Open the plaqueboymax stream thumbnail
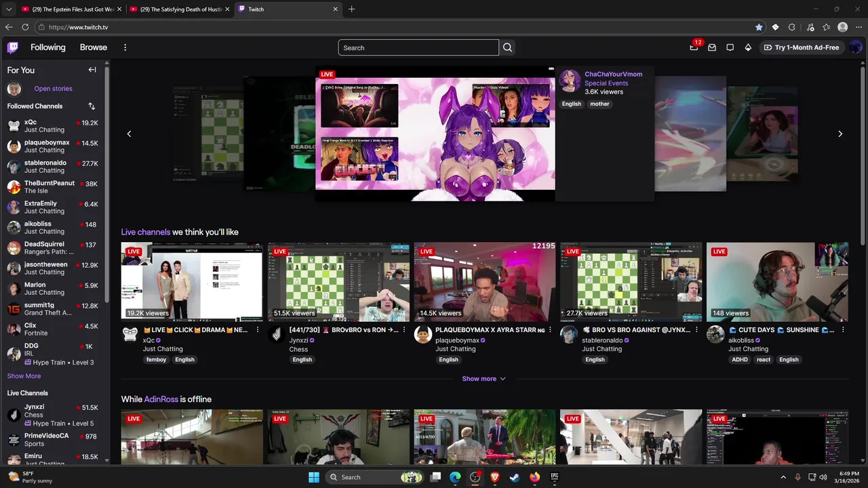This screenshot has width=868, height=488. 484,282
